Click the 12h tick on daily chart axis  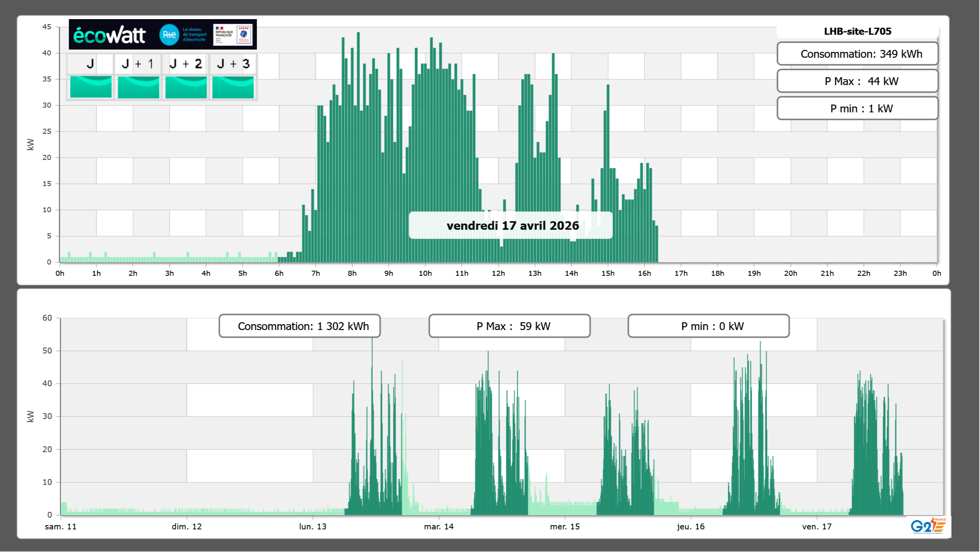[x=498, y=273]
